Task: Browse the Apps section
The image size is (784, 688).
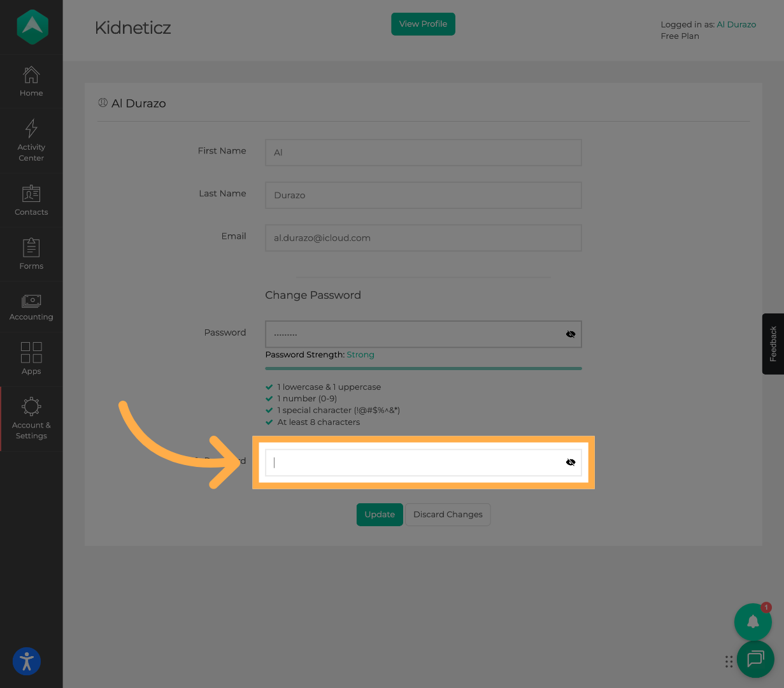Action: 31,359
